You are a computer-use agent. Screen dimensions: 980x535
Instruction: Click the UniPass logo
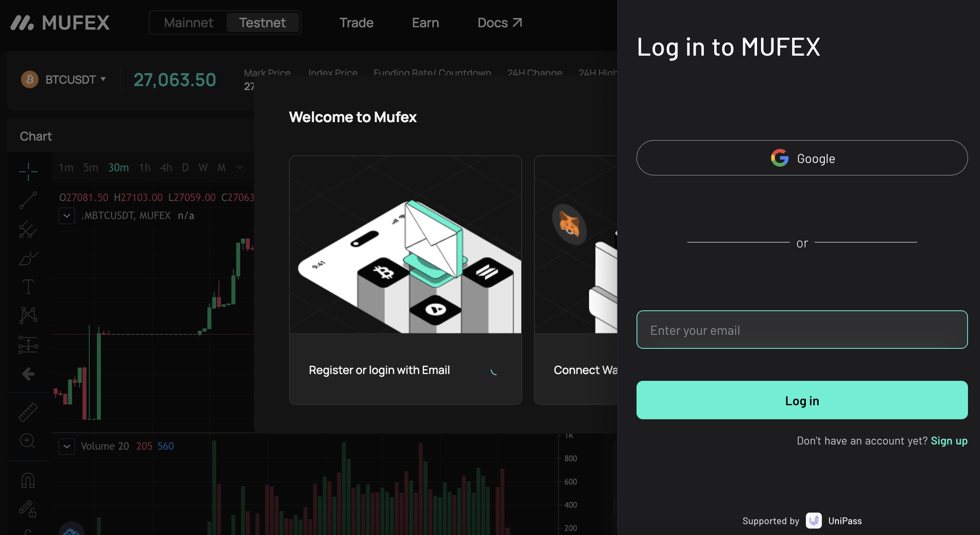(813, 521)
